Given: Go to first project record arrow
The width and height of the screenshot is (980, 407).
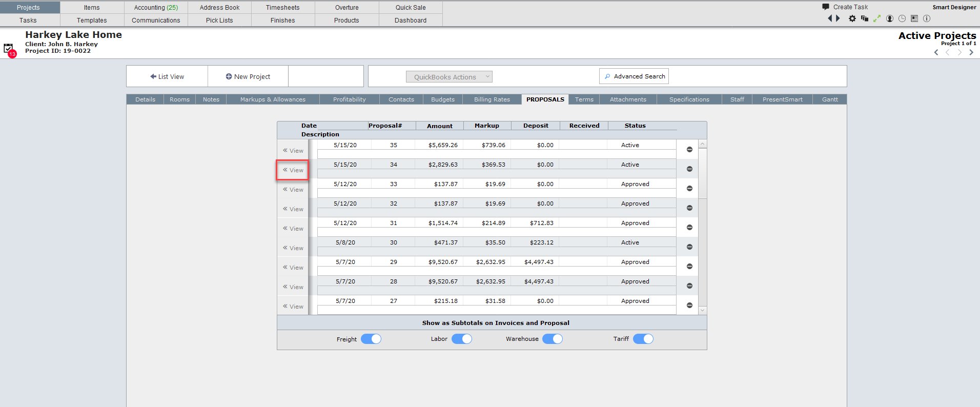Looking at the screenshot, I should coord(936,52).
